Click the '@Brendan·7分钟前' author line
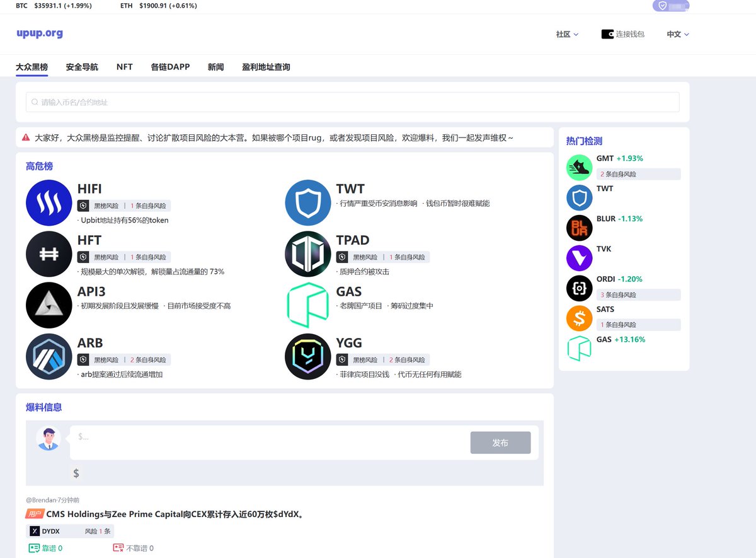Image resolution: width=756 pixels, height=558 pixels. 53,499
